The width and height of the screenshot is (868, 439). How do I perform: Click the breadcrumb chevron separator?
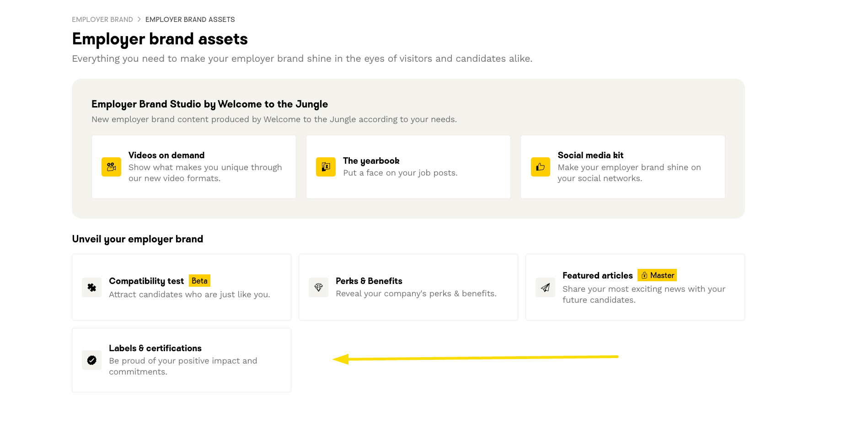(x=139, y=20)
